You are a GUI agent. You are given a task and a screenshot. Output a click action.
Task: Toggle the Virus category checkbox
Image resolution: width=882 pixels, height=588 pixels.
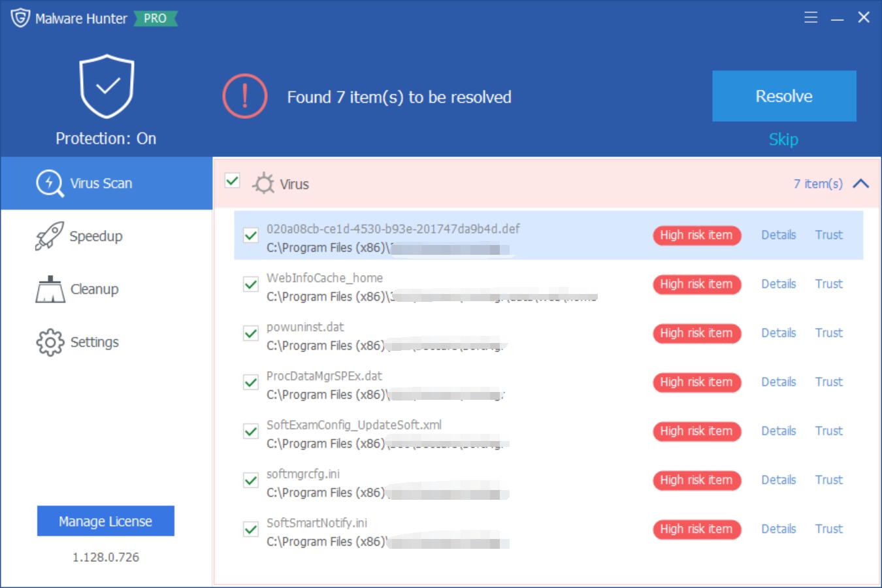(232, 180)
